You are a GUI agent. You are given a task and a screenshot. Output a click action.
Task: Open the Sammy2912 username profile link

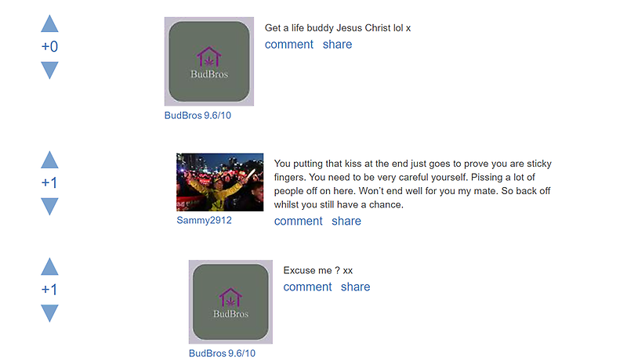(x=204, y=220)
